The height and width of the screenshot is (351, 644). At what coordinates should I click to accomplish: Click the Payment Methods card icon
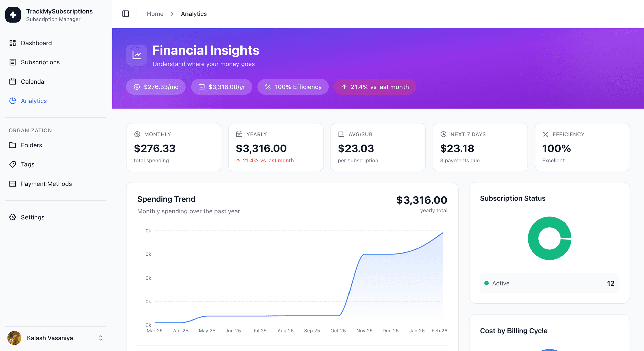point(13,184)
